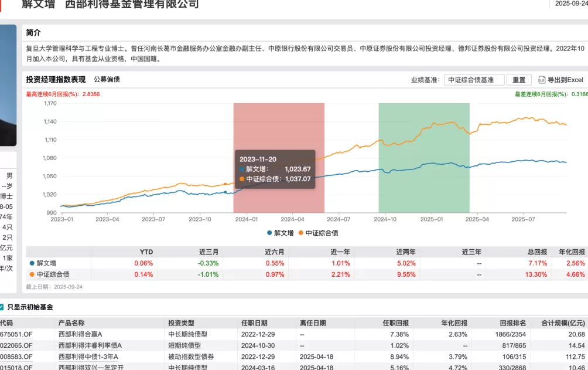Select the 投资经理指数表现 tab
This screenshot has height=370, width=588.
point(57,79)
